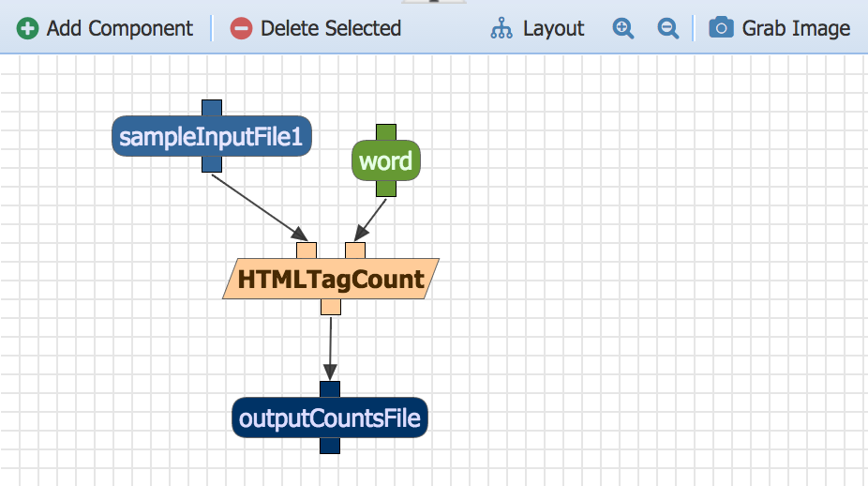
Task: Click the bottom port of word node
Action: point(386,188)
